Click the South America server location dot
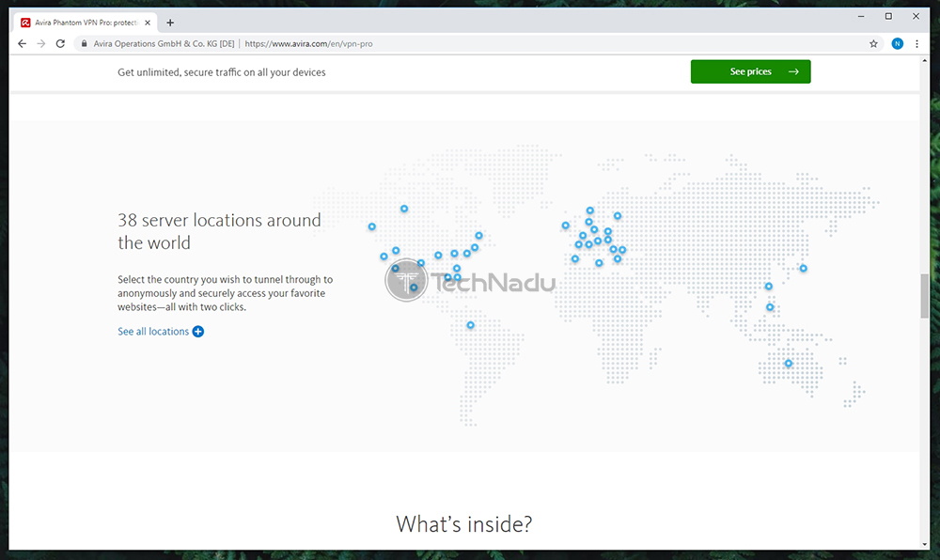Screen dimensions: 940x560 coord(471,325)
